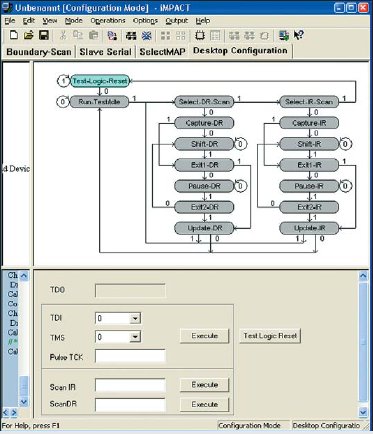Click the Update-DR state node
The height and width of the screenshot is (434, 373).
coord(204,228)
